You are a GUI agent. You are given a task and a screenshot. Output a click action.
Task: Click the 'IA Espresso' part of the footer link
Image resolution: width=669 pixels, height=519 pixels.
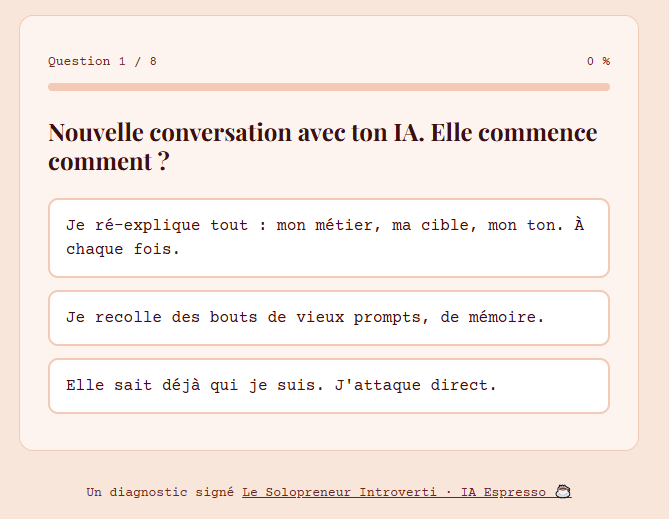503,492
